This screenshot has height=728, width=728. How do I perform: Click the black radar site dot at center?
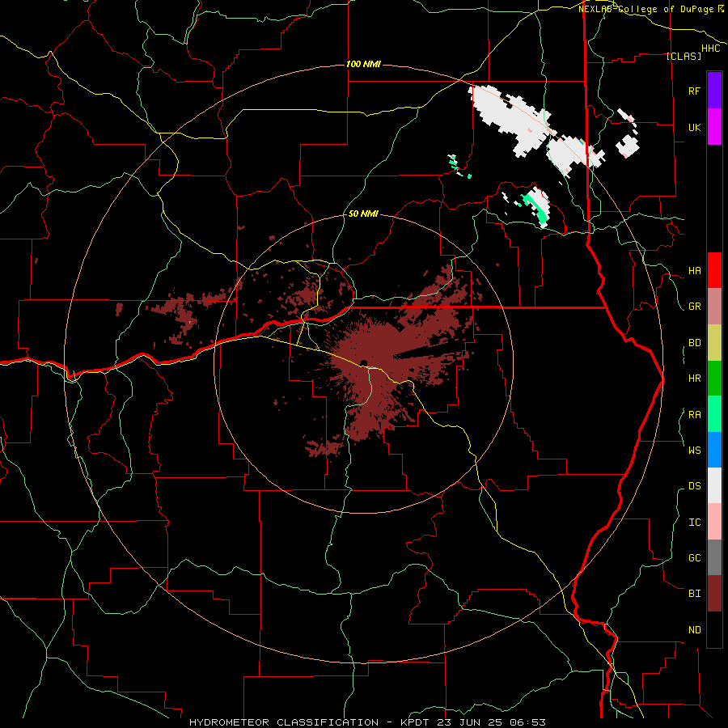(363, 362)
